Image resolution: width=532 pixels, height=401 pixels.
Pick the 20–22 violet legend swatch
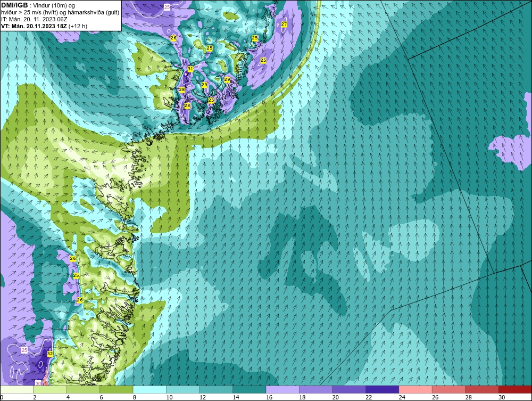(349, 389)
